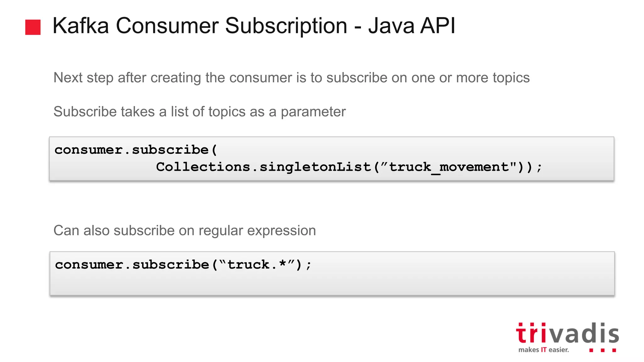Click "Collections" in the first code box
The width and height of the screenshot is (644, 362).
coord(203,167)
